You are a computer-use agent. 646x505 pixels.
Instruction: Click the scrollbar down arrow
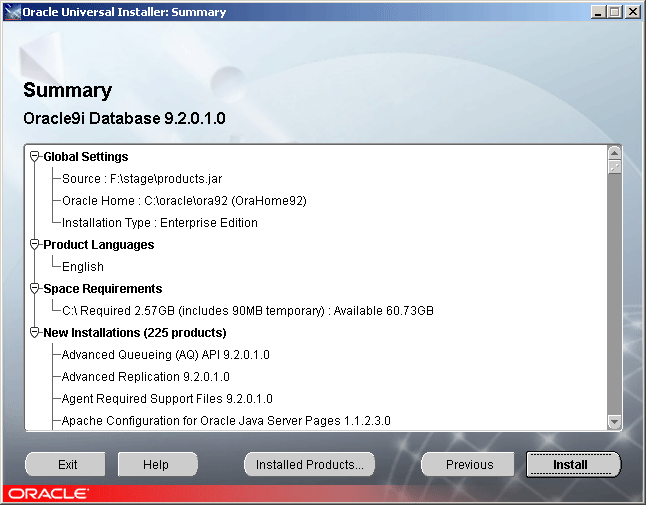614,422
